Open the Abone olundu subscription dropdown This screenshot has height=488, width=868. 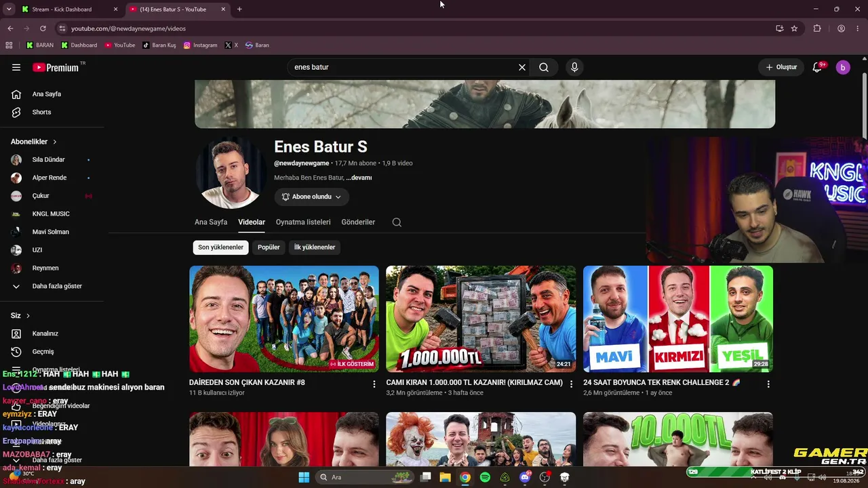pos(312,197)
